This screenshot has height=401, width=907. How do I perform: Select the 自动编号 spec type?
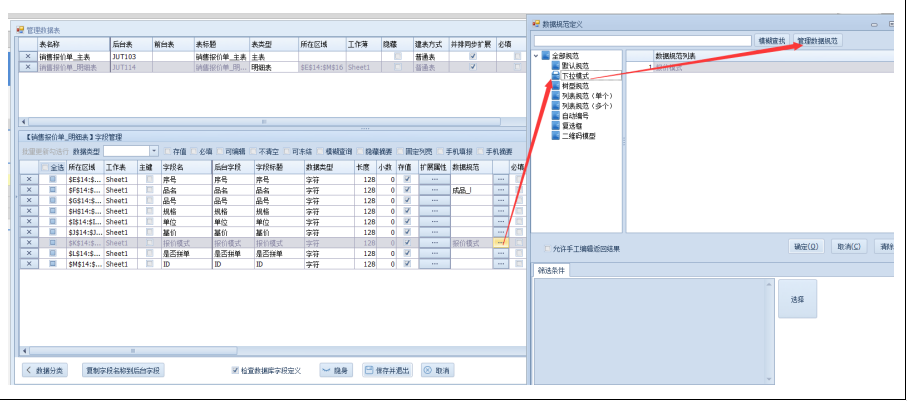577,116
